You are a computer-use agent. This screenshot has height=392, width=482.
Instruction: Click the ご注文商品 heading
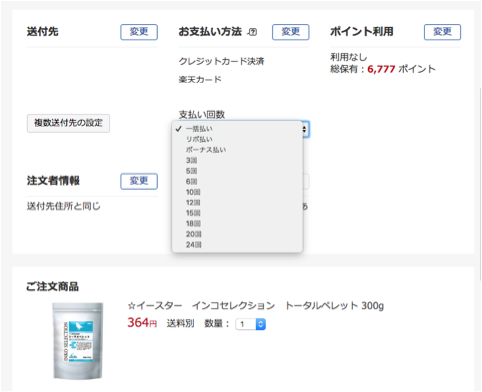coord(53,287)
